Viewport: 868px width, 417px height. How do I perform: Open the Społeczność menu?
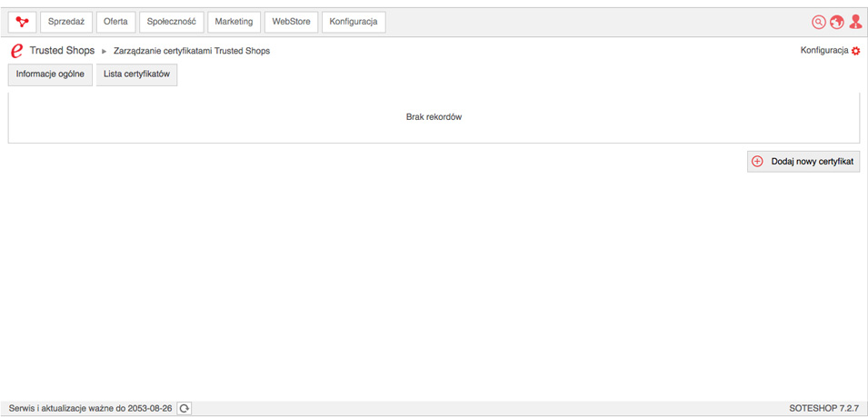click(x=172, y=22)
